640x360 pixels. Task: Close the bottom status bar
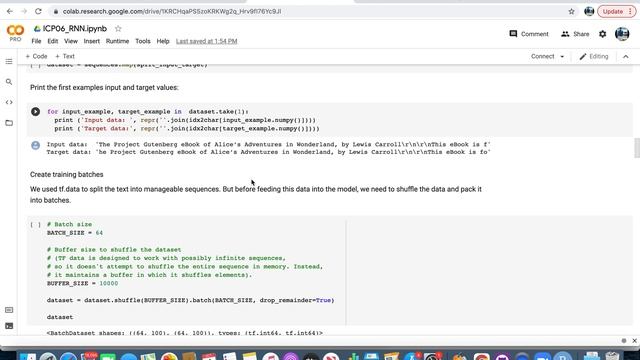(x=634, y=340)
